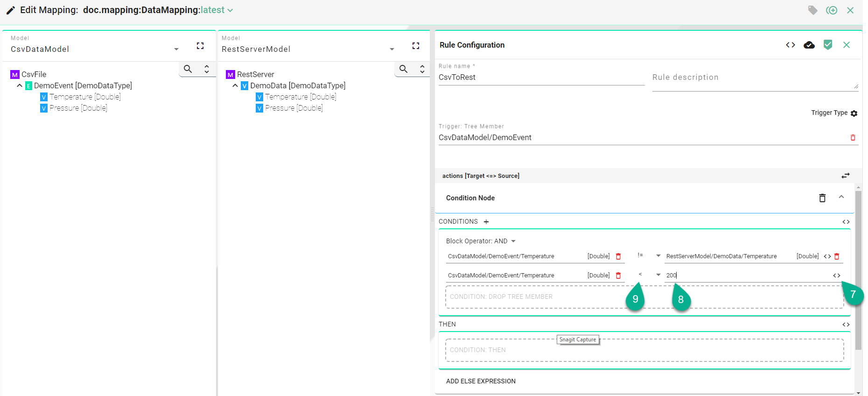The width and height of the screenshot is (868, 396).
Task: Delete the Condition Node with trash icon
Action: 822,198
